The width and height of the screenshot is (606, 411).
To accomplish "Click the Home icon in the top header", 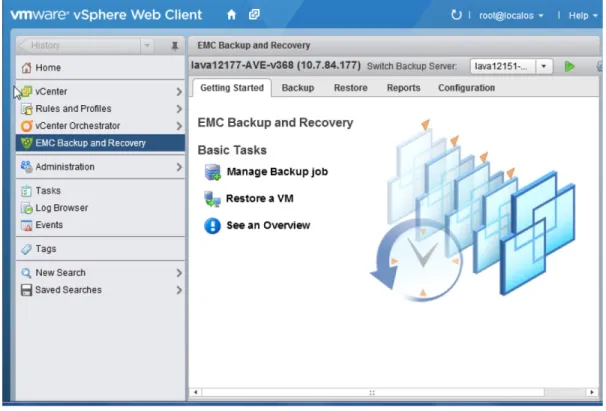I will coord(232,15).
